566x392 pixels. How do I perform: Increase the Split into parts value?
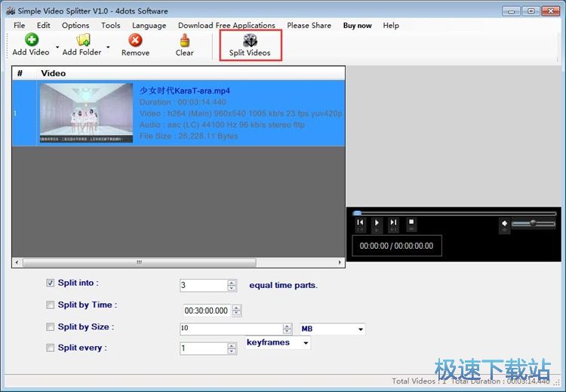(x=232, y=283)
